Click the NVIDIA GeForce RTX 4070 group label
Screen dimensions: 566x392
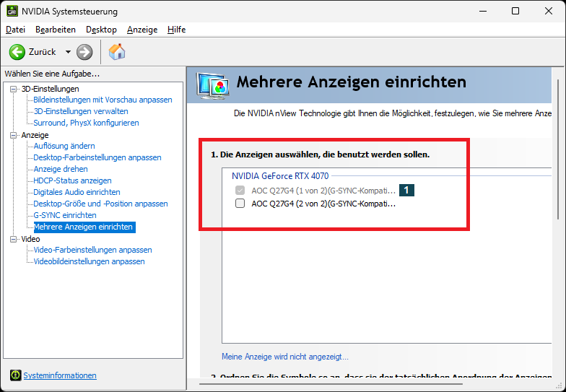tap(280, 176)
